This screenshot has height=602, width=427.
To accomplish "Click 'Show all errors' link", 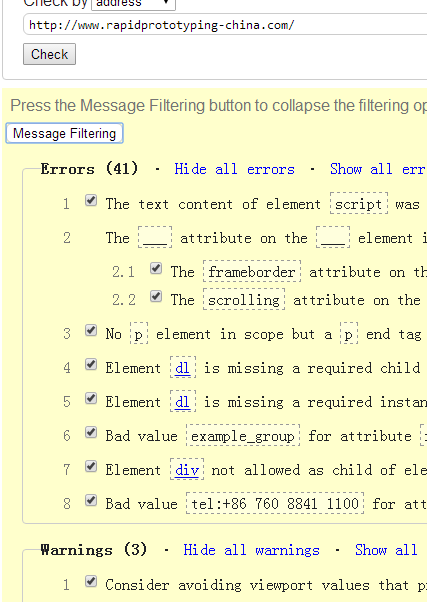I will (378, 169).
